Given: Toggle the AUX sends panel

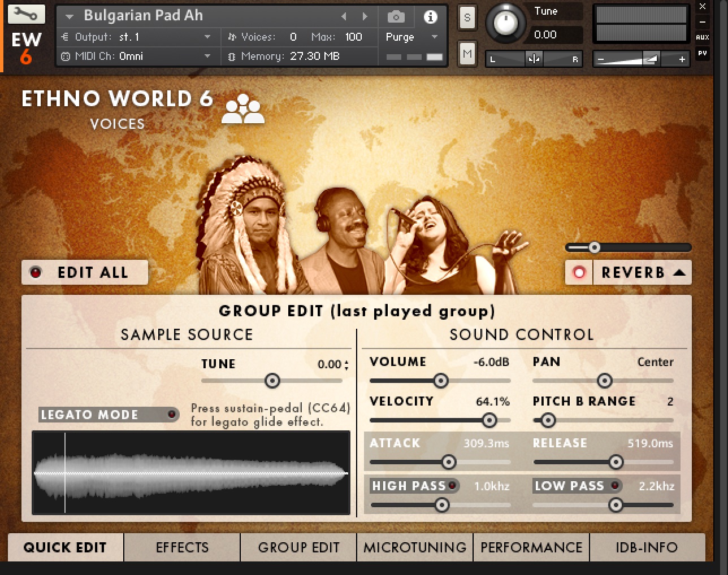Looking at the screenshot, I should coord(703,37).
